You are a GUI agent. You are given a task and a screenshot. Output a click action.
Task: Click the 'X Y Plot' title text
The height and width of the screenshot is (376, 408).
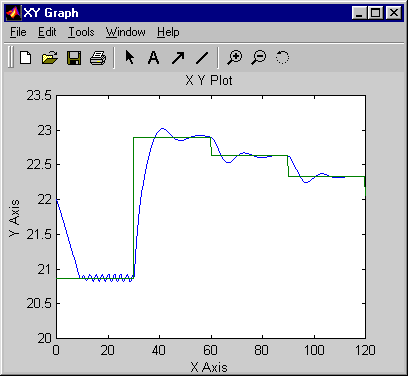tap(209, 81)
